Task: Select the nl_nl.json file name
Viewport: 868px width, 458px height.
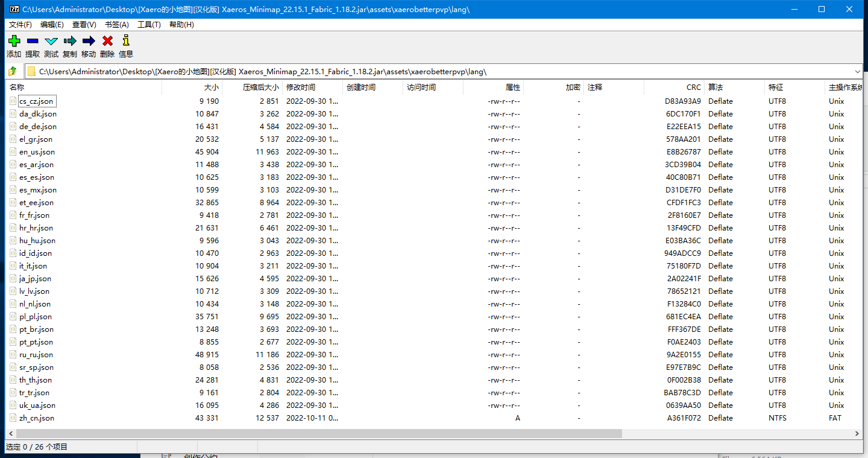Action: [35, 304]
